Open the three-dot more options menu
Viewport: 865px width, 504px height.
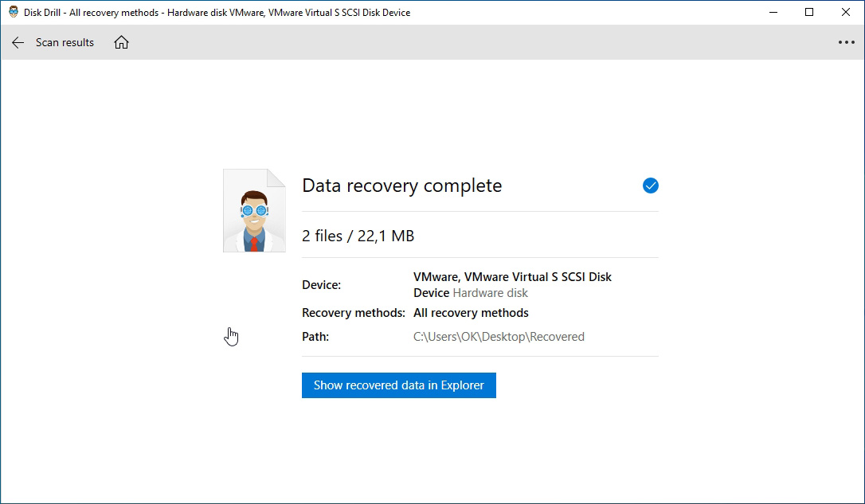[846, 42]
